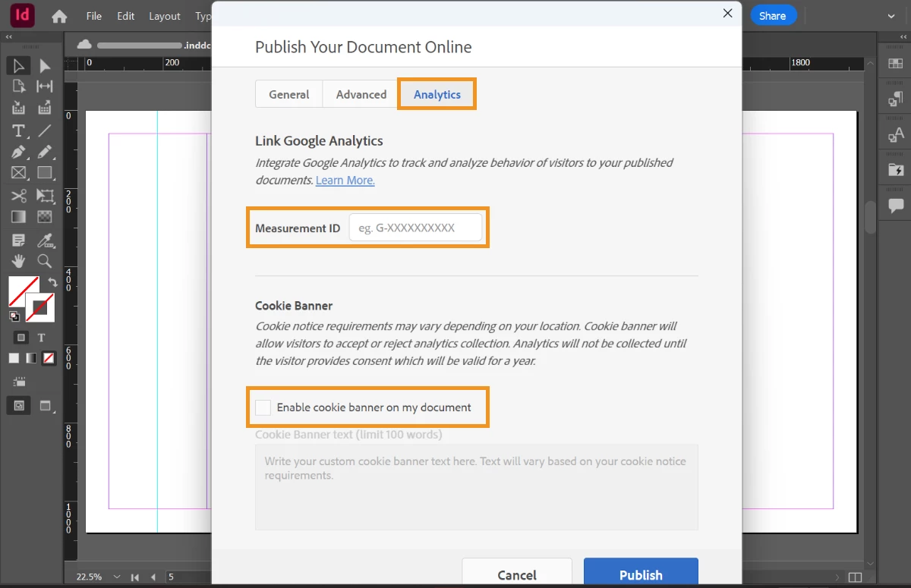Open the Layout menu
The height and width of the screenshot is (588, 911).
[x=165, y=16]
